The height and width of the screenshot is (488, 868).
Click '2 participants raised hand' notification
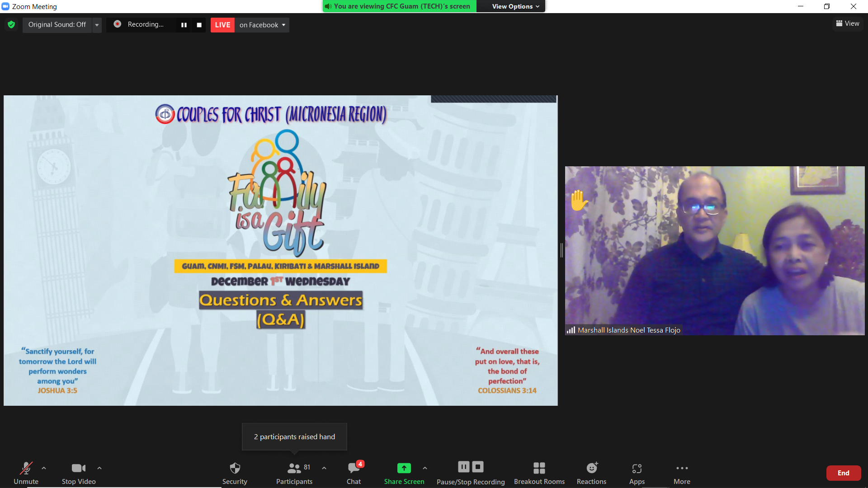pos(294,436)
